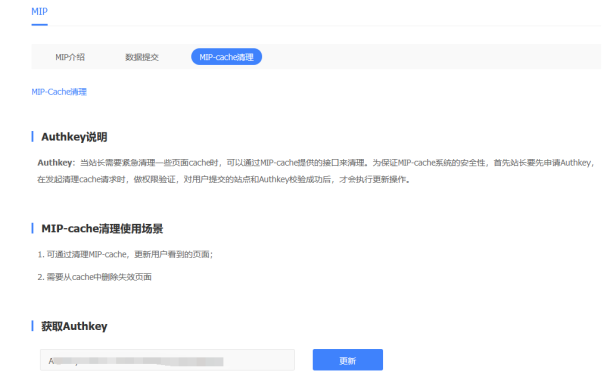Click list item 2 about 删除失效页面
This screenshot has height=380, width=616.
coord(95,277)
